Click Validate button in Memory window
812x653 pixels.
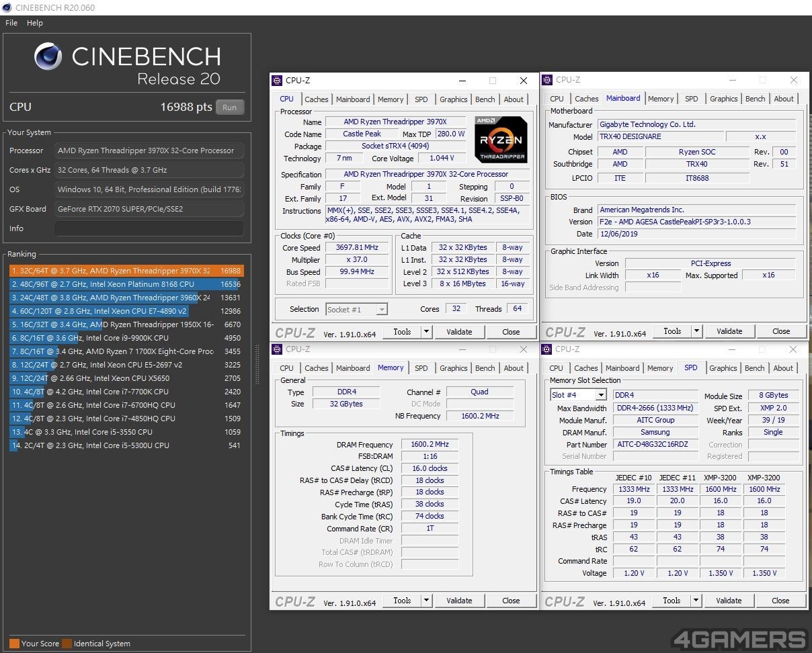coord(459,601)
